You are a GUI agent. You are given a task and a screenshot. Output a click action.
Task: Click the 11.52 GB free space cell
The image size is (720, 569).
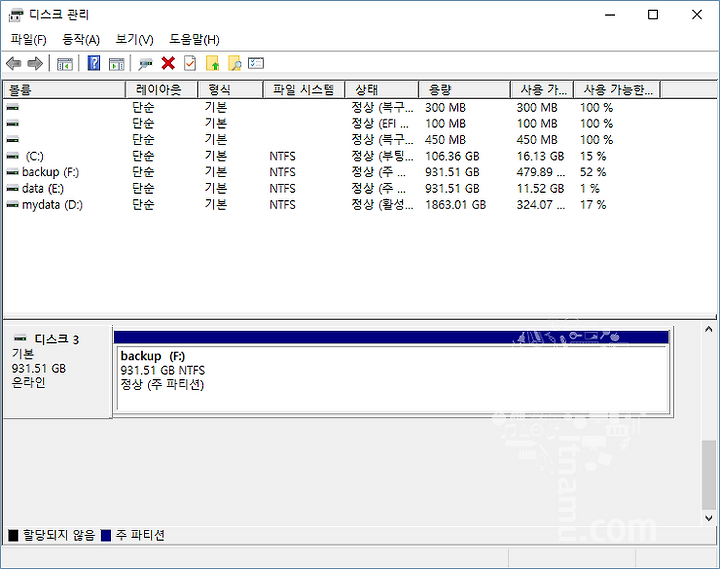540,188
